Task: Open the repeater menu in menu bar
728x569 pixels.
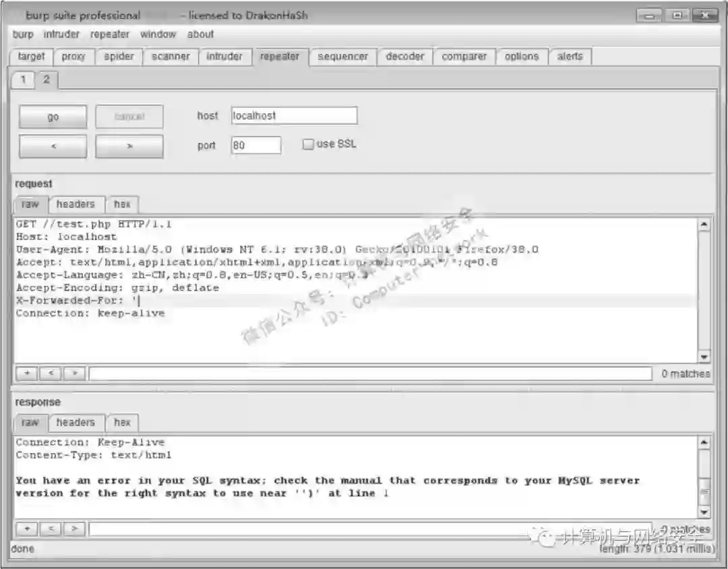Action: [x=110, y=34]
